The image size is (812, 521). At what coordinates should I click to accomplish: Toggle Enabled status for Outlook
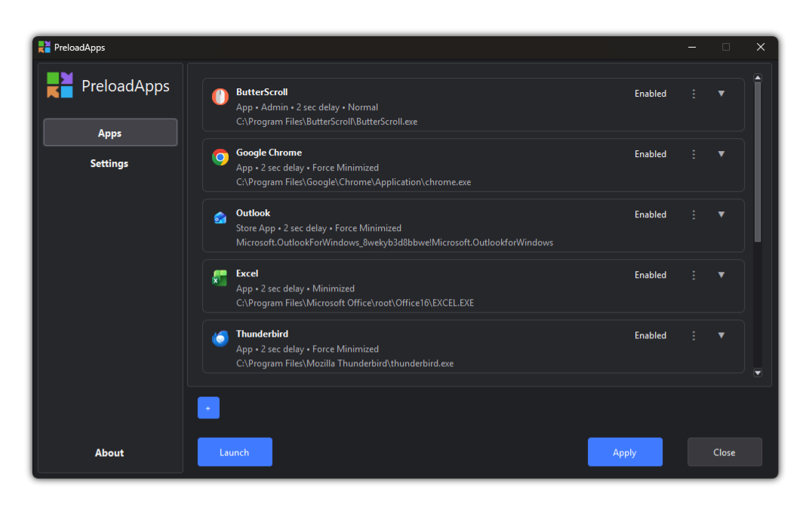(x=651, y=215)
